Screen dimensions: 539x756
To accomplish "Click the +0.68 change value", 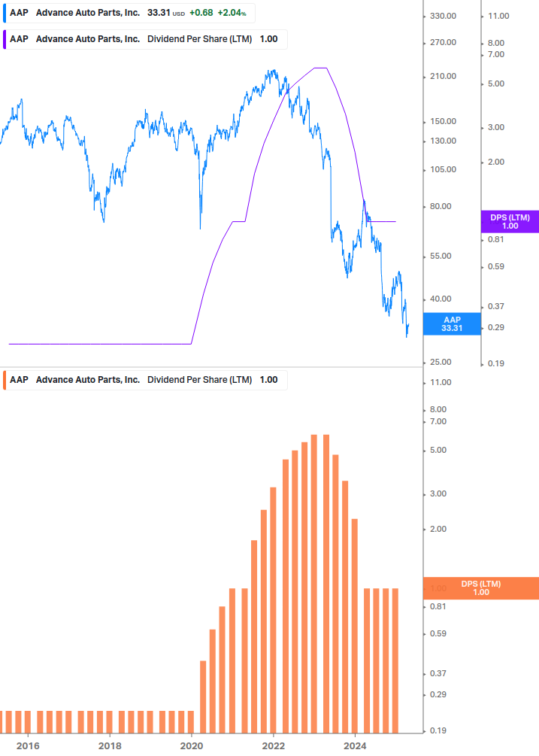I will click(x=201, y=13).
